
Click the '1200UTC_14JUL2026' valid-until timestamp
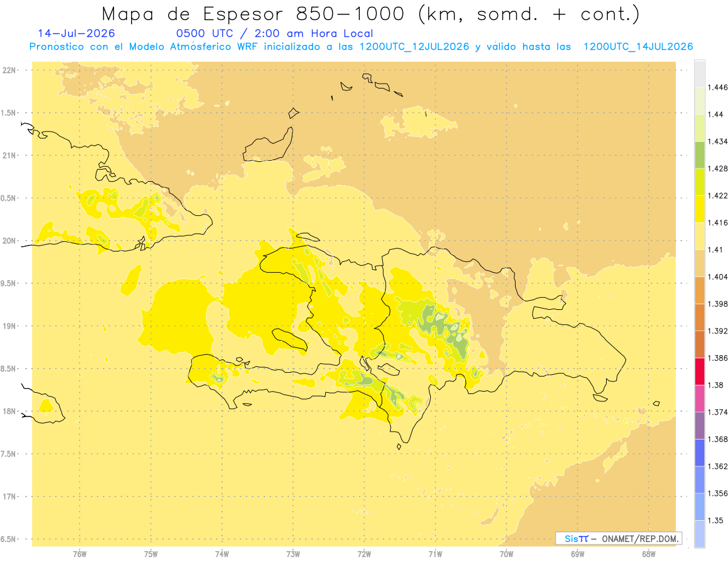click(638, 47)
